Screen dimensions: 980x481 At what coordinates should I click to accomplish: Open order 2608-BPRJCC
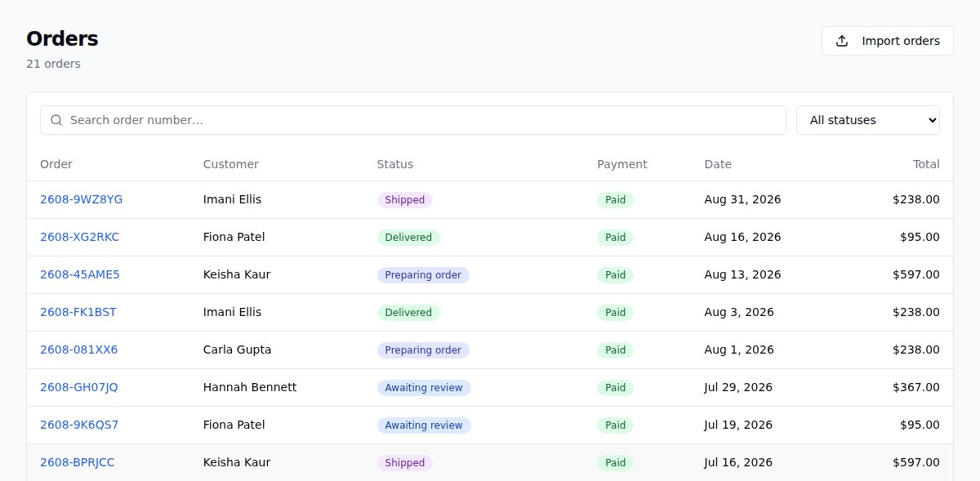pyautogui.click(x=78, y=462)
